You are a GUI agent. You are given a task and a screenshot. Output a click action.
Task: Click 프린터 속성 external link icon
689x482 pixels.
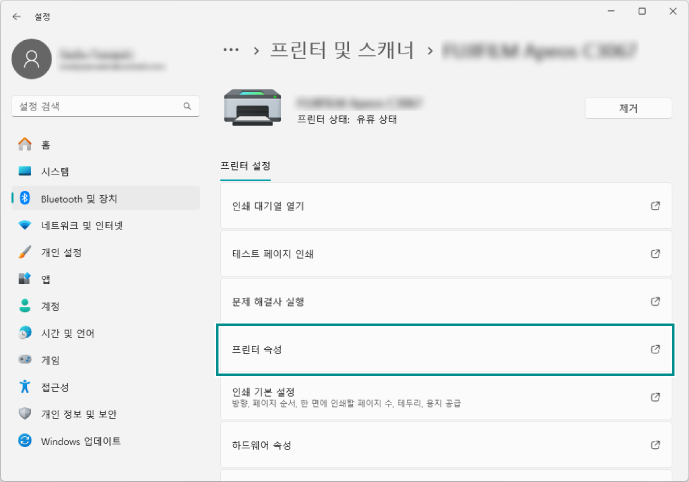pos(655,349)
